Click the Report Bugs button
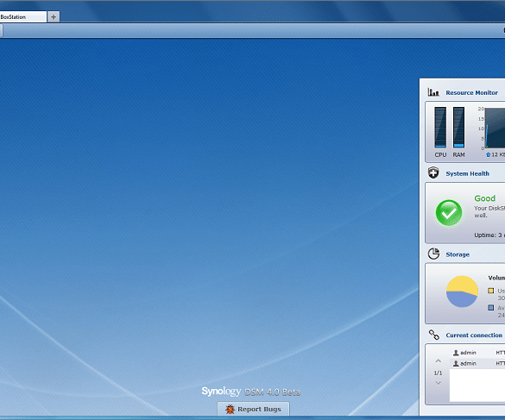The height and width of the screenshot is (420, 505). pos(253,409)
